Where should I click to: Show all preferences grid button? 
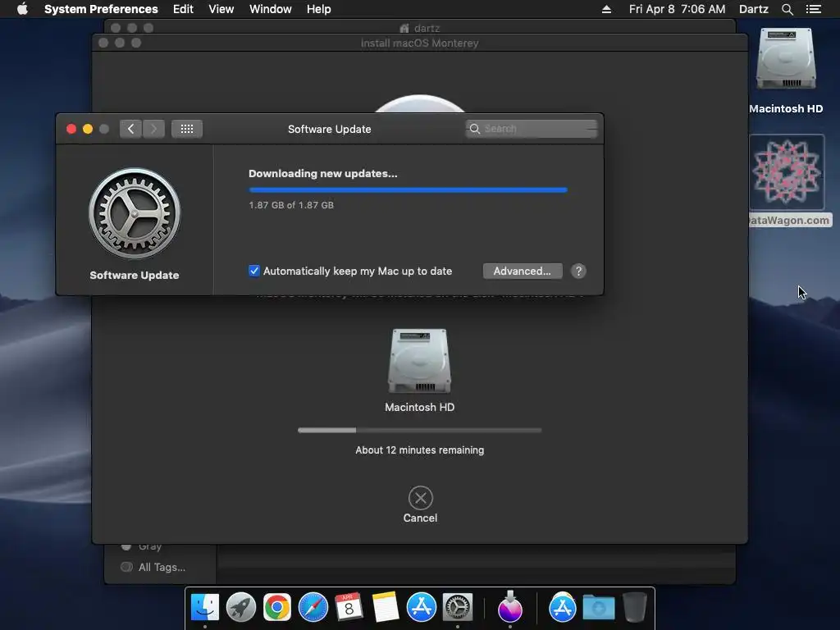187,129
